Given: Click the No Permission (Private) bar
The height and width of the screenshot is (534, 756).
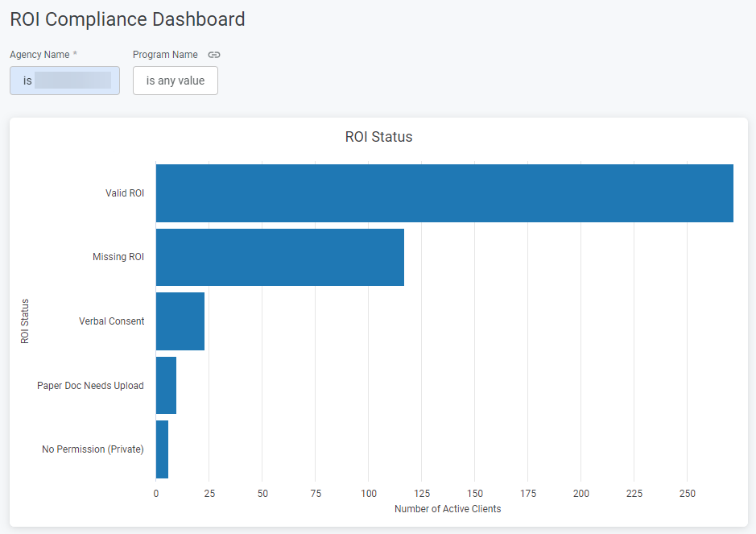Looking at the screenshot, I should pos(162,449).
